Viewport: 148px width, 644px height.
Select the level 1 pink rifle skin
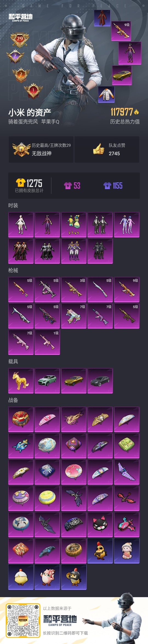[47, 342]
